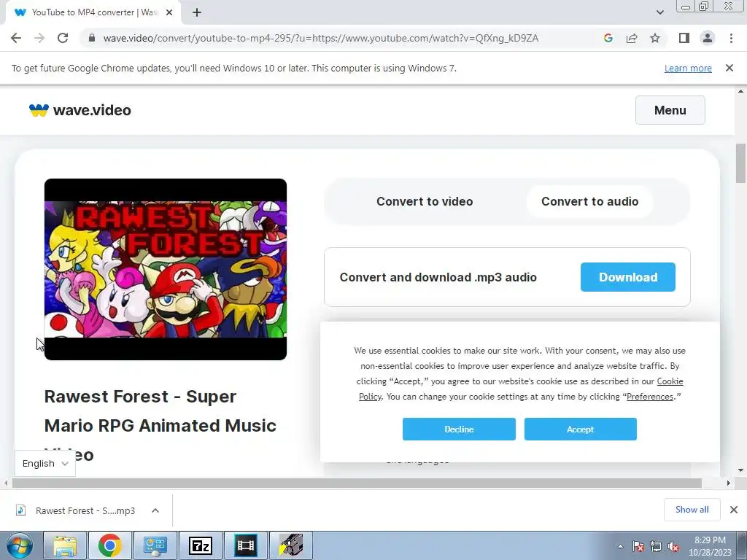Open the Control Panel taskbar icon
This screenshot has height=560, width=747.
click(x=155, y=545)
